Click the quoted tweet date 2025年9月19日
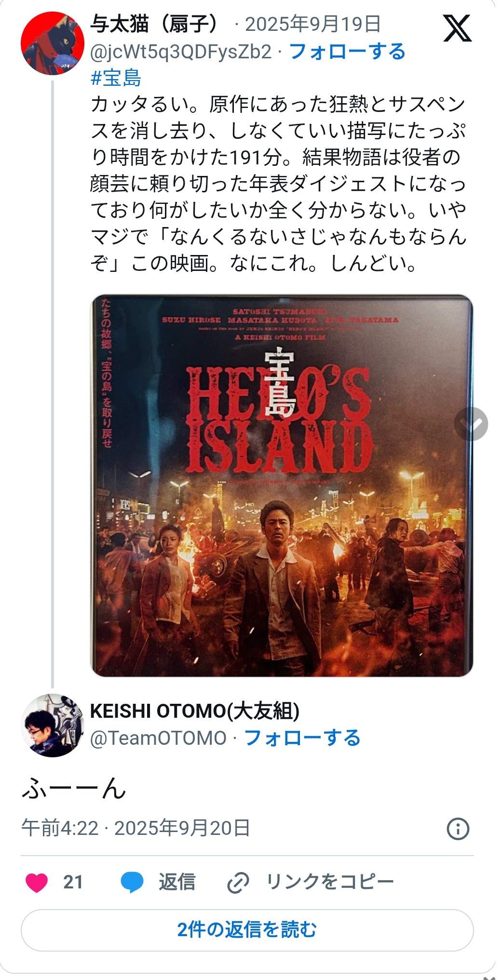 [x=313, y=24]
